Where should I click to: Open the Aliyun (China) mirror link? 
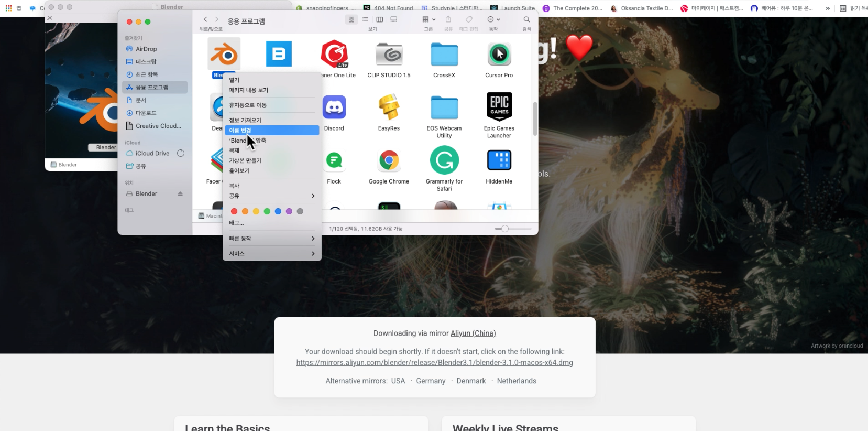click(x=473, y=333)
